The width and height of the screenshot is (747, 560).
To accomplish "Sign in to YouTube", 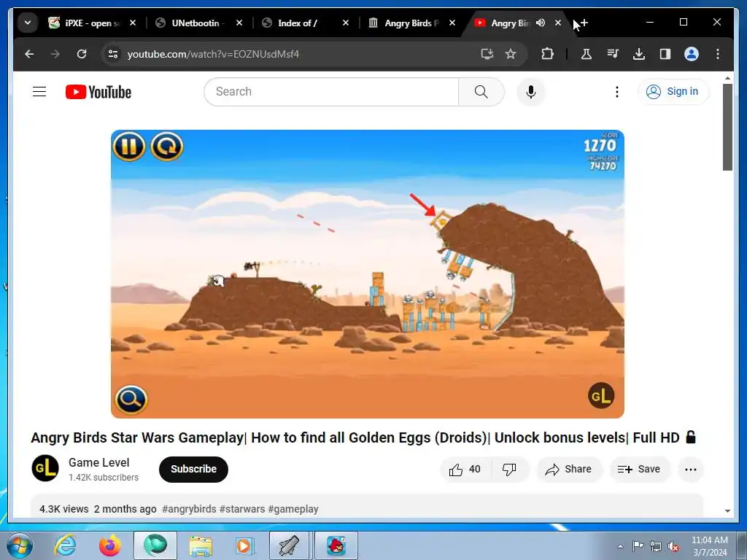I will point(673,91).
